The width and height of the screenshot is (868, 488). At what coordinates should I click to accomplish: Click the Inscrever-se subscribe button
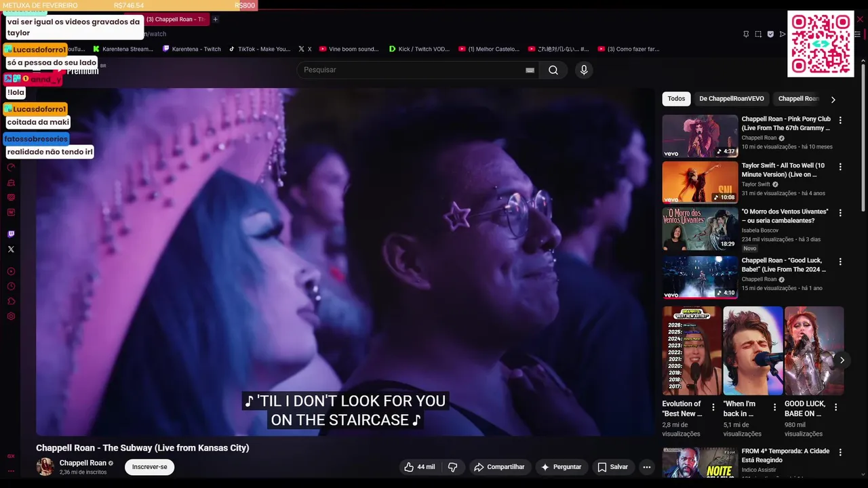click(150, 467)
